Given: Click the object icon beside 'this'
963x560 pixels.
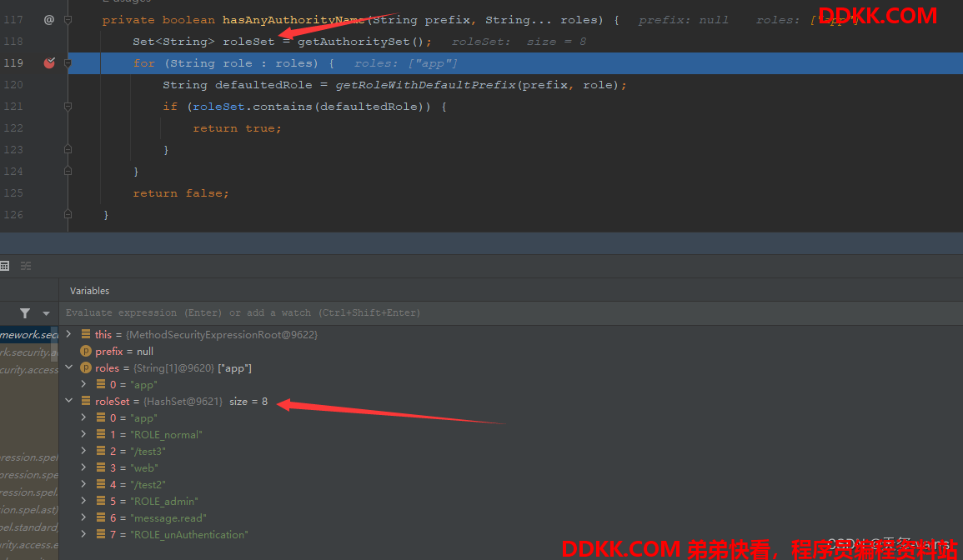Looking at the screenshot, I should (85, 334).
